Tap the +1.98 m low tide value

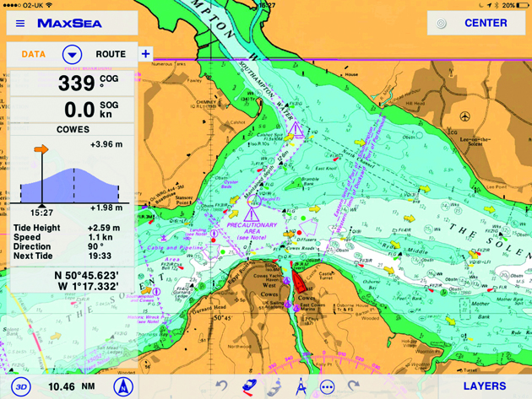click(x=106, y=208)
